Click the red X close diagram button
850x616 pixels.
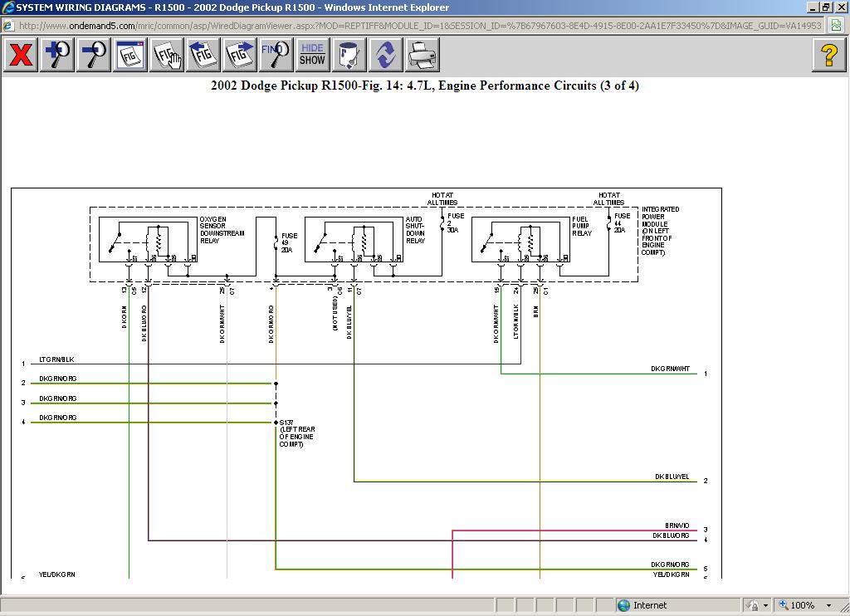point(21,56)
